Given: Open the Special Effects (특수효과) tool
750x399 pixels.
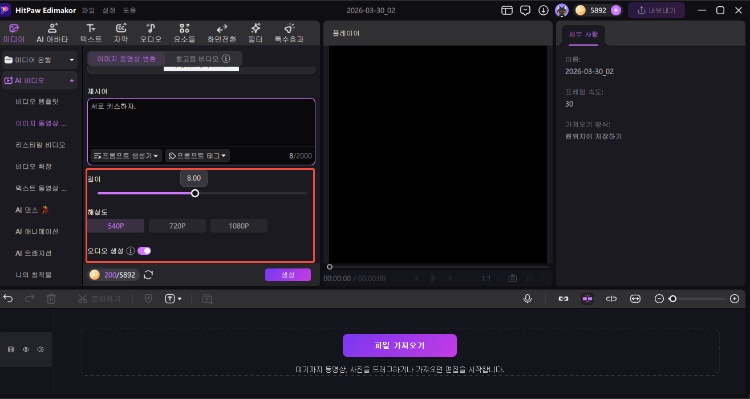Looking at the screenshot, I should [289, 33].
